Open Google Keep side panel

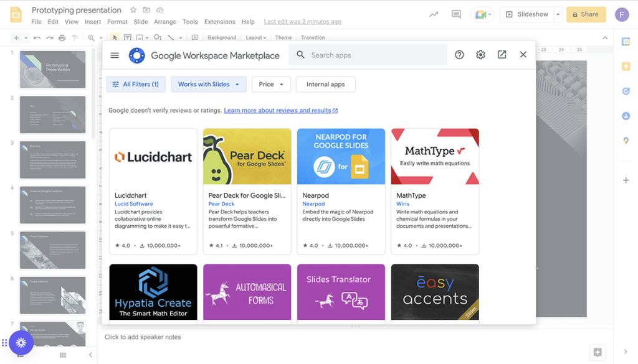pyautogui.click(x=626, y=67)
